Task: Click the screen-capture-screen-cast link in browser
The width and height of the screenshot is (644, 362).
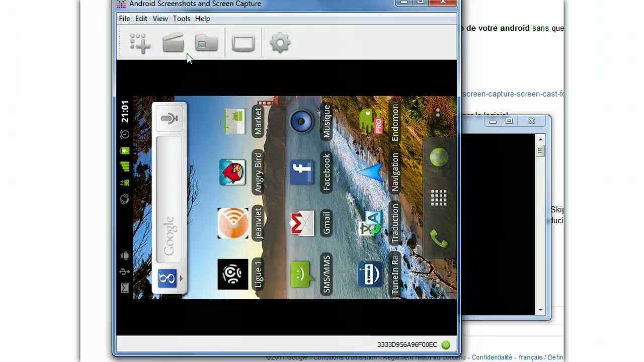Action: point(513,94)
